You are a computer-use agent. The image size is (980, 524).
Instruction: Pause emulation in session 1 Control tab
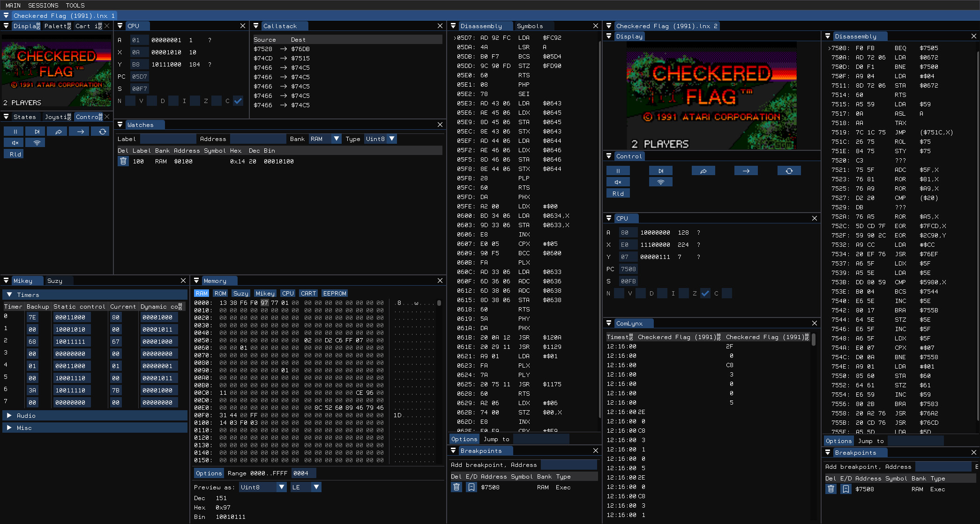pyautogui.click(x=15, y=132)
